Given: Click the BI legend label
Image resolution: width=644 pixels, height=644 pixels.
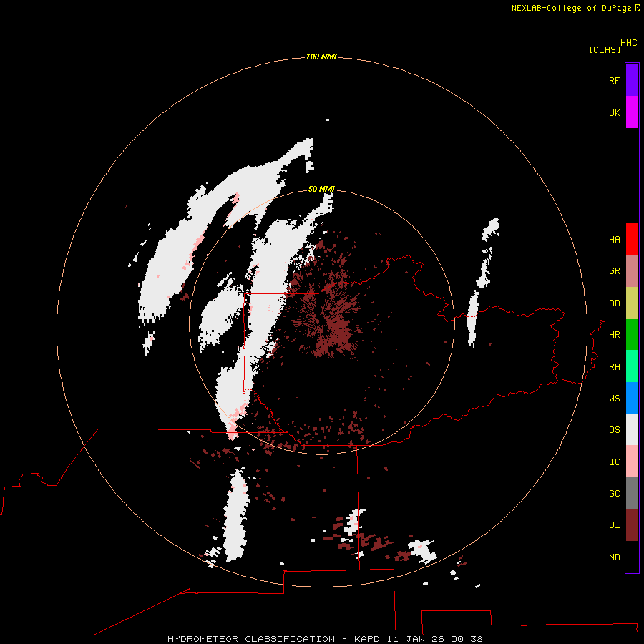Looking at the screenshot, I should pyautogui.click(x=614, y=525).
